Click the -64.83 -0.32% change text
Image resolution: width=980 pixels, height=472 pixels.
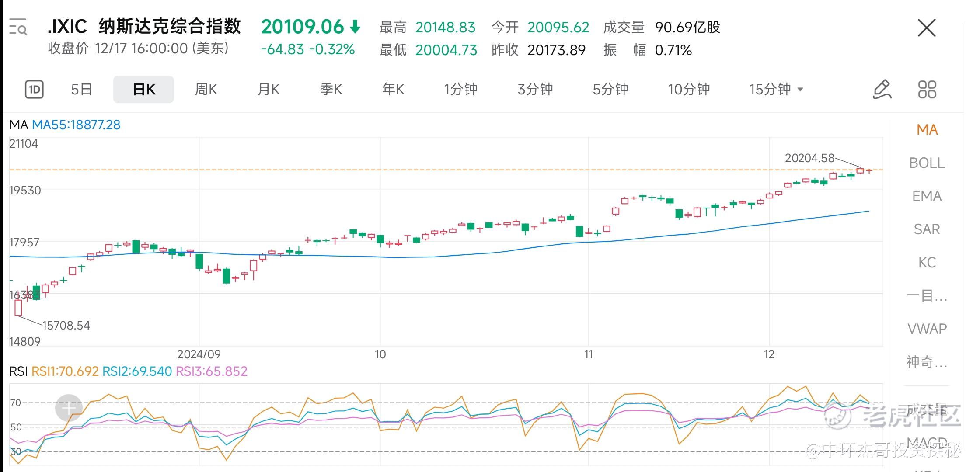click(x=308, y=49)
